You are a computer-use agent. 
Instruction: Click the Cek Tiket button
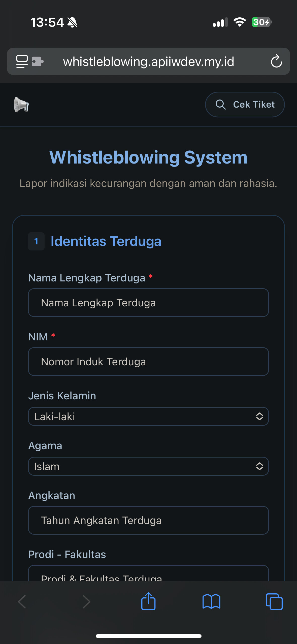pyautogui.click(x=245, y=105)
